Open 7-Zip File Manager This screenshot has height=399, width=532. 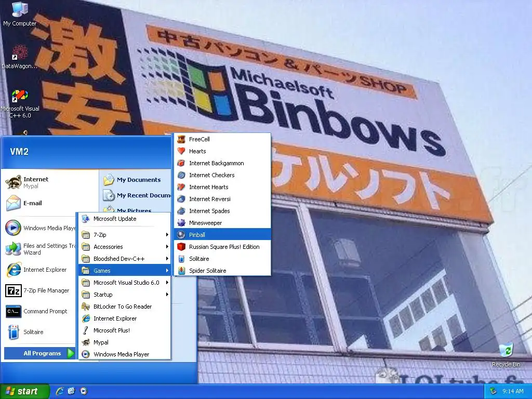(39, 290)
